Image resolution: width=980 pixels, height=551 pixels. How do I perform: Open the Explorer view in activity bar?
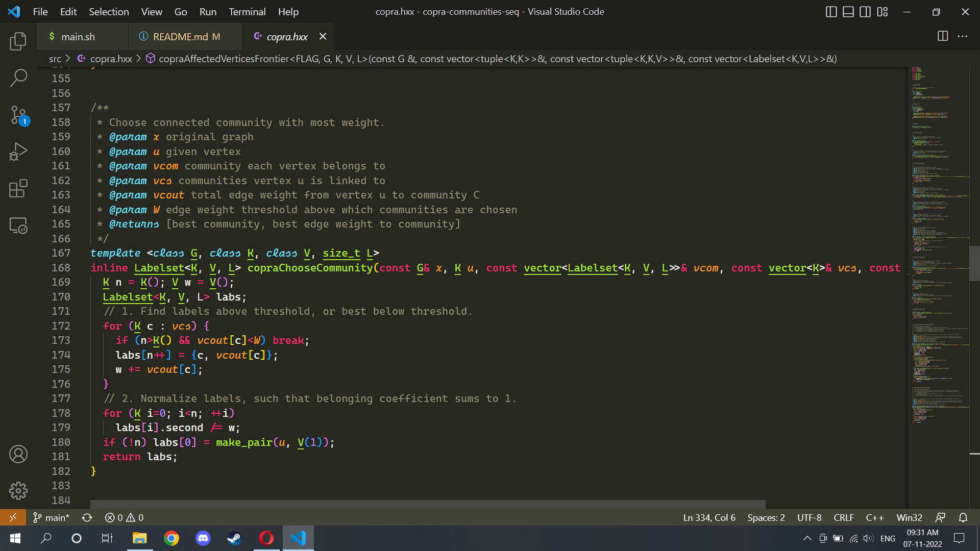[18, 41]
